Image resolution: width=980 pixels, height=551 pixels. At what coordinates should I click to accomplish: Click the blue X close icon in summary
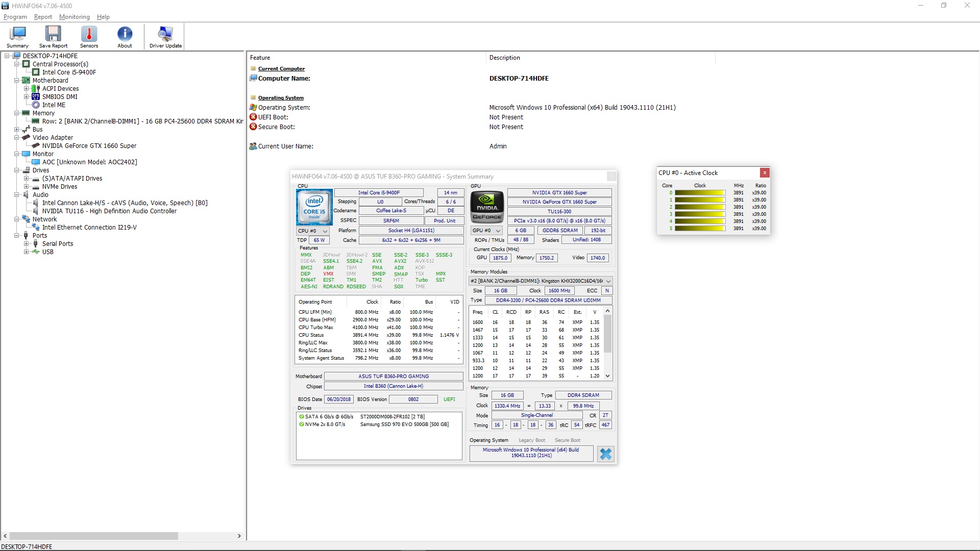coord(605,454)
